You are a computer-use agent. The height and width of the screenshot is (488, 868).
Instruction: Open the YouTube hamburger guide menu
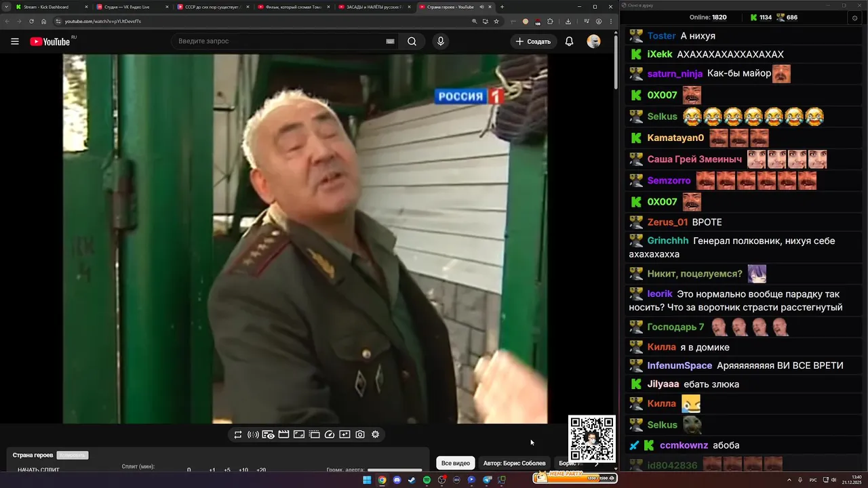(15, 41)
